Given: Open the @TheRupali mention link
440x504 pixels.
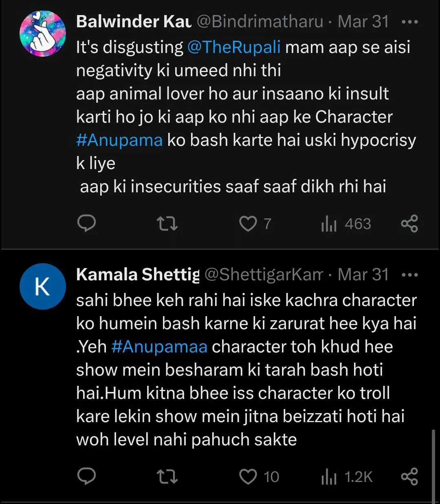Looking at the screenshot, I should (x=234, y=47).
